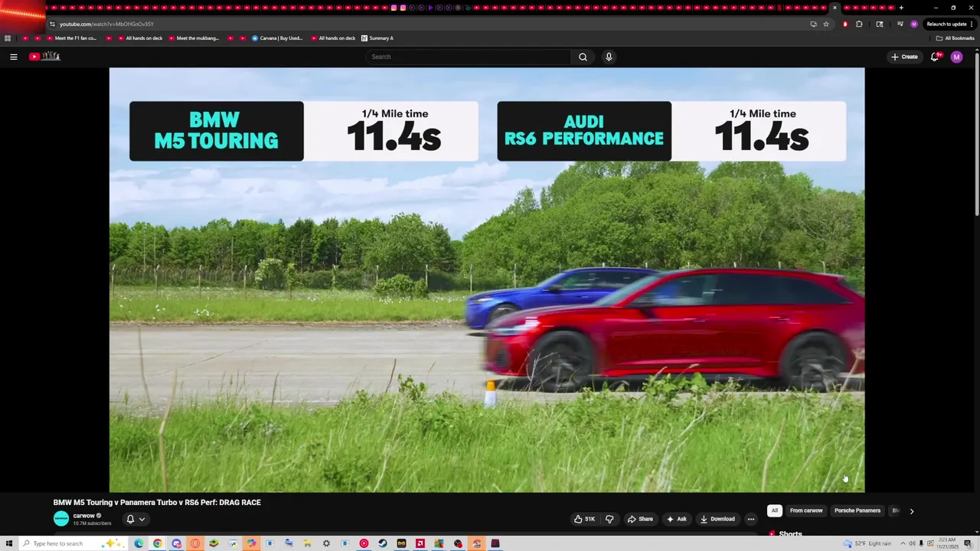
Task: Pause the drag race video player
Action: tap(487, 279)
